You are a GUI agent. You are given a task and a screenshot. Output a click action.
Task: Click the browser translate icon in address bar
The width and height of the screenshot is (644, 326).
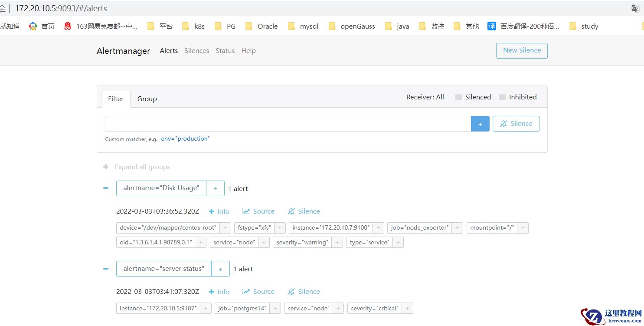(635, 8)
